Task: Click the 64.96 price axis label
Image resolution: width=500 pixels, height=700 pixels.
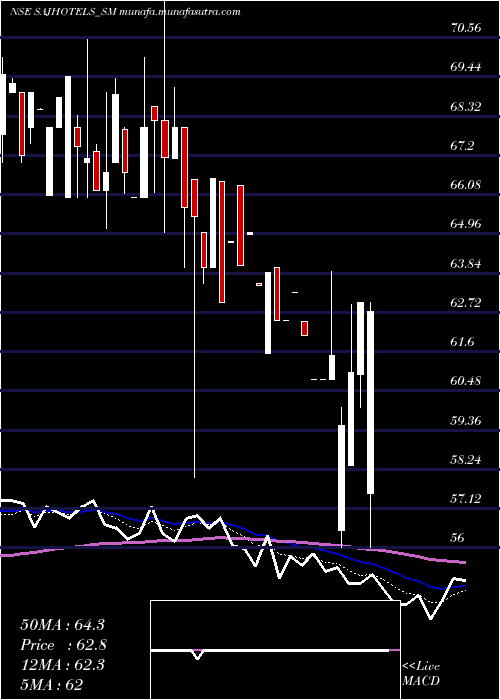Action: click(466, 224)
